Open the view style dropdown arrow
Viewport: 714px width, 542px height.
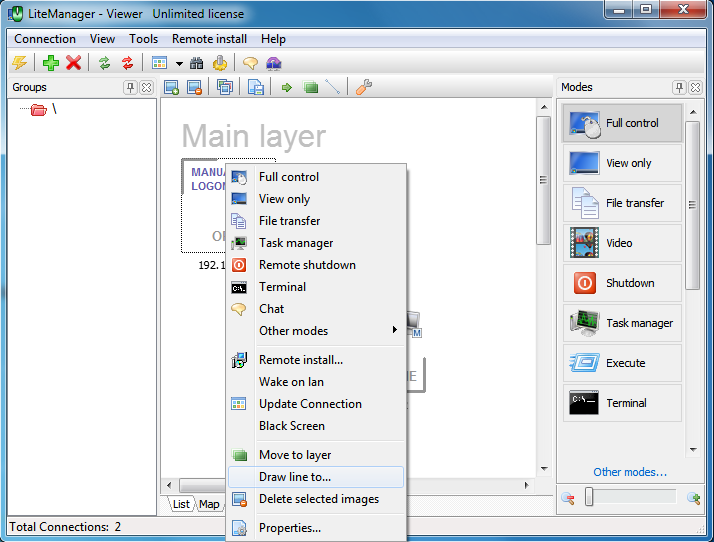point(179,63)
